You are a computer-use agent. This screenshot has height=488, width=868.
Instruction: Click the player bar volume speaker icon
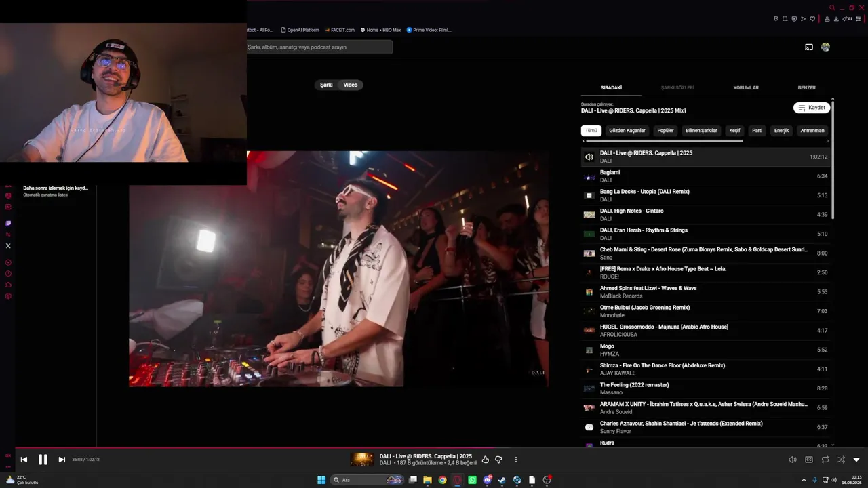[x=793, y=460]
